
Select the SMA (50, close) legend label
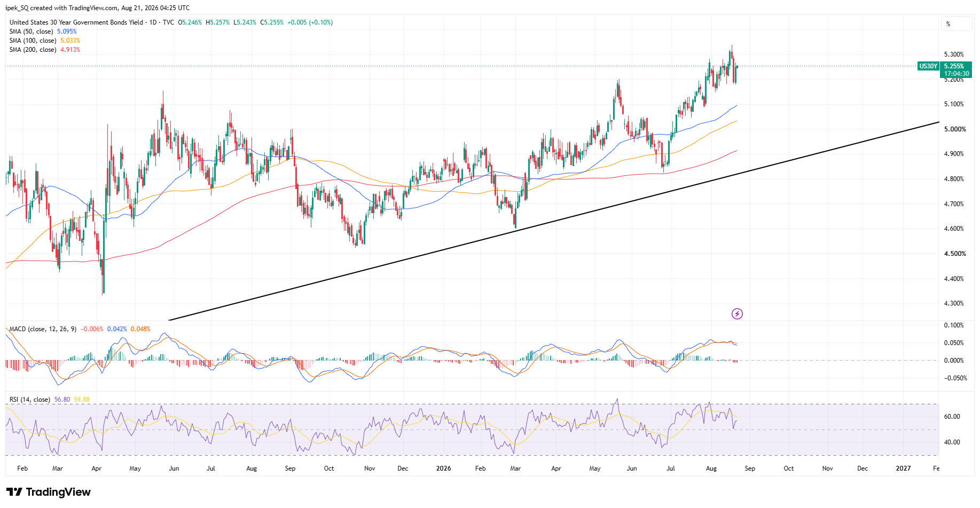click(x=32, y=32)
